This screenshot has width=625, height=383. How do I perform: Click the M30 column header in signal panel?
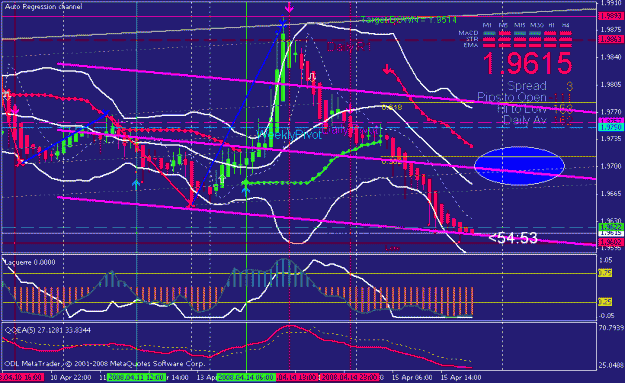click(537, 25)
